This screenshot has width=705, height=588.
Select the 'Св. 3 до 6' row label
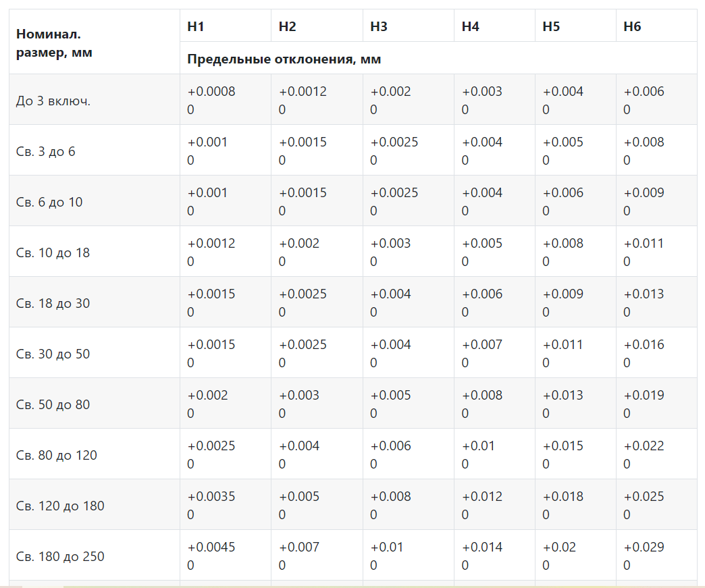point(45,151)
